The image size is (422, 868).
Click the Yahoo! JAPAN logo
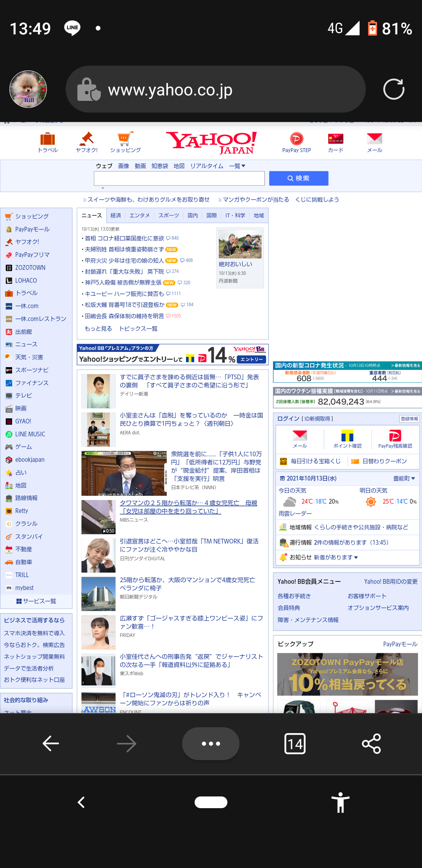211,143
